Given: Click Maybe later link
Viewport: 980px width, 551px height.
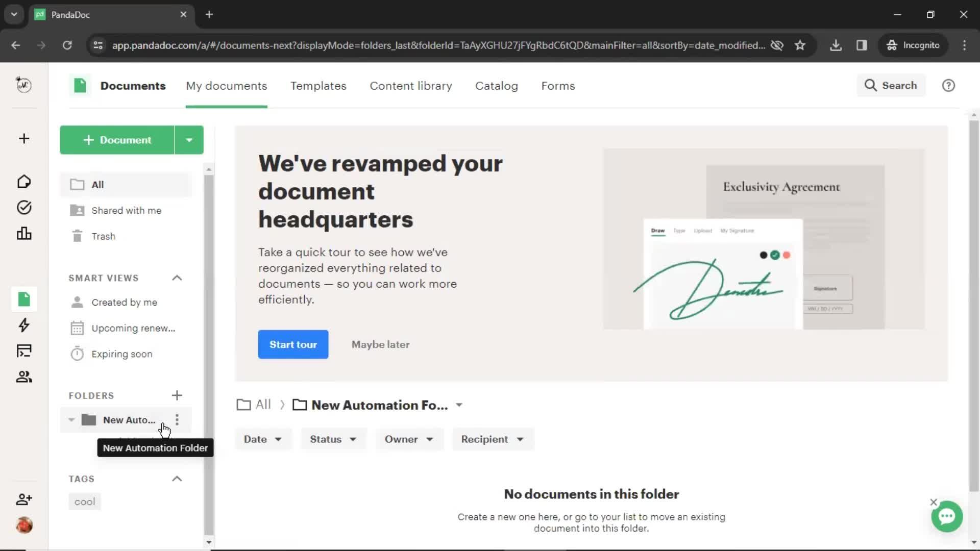Looking at the screenshot, I should 380,344.
